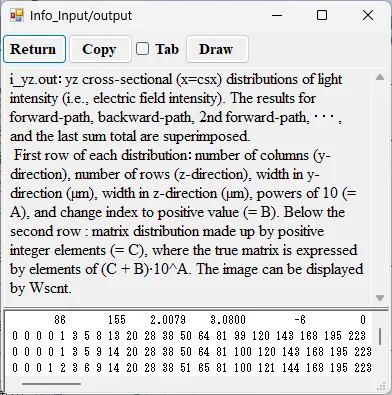
Task: Click the header value -6
Action: coord(300,320)
